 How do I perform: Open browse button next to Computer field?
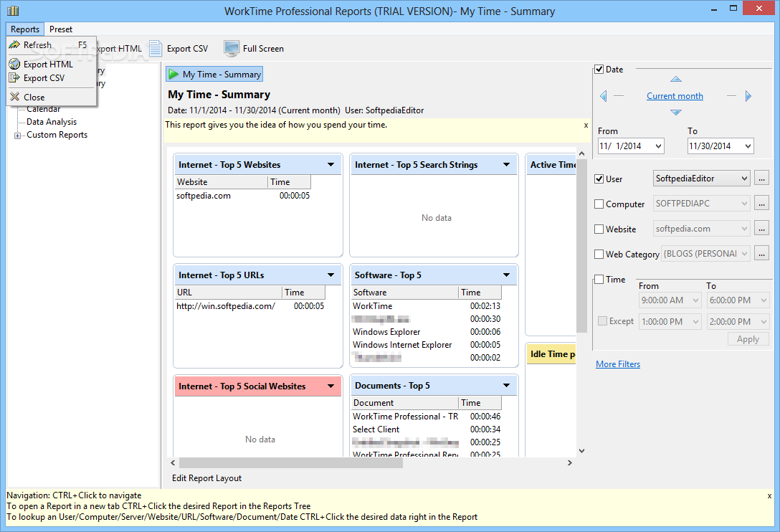tap(761, 203)
